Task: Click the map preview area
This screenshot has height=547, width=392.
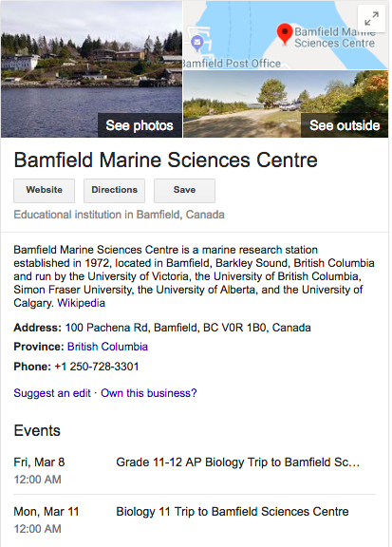Action: (x=286, y=35)
